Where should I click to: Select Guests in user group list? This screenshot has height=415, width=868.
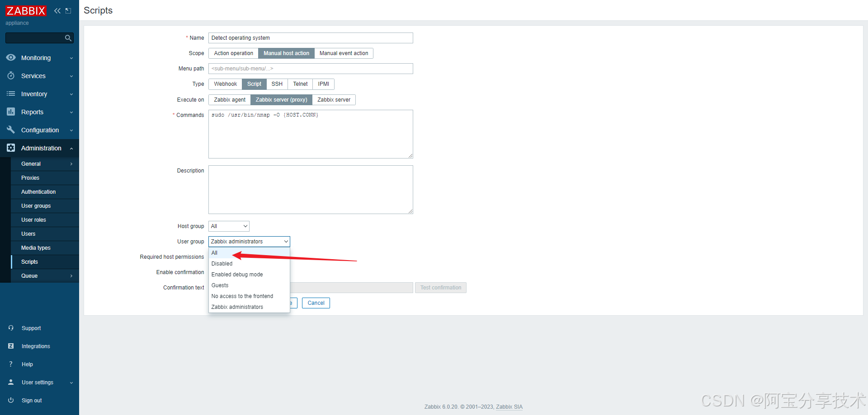coord(249,285)
